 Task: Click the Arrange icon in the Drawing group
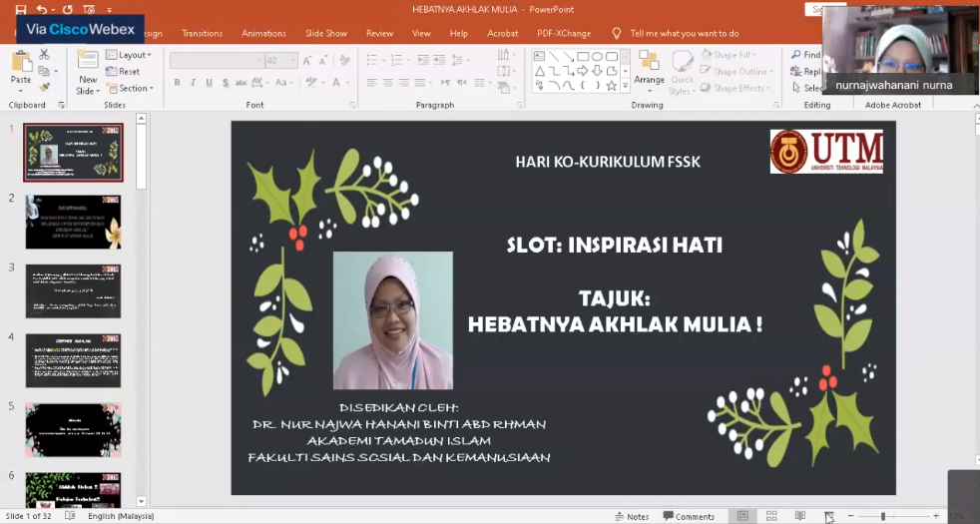[x=649, y=66]
